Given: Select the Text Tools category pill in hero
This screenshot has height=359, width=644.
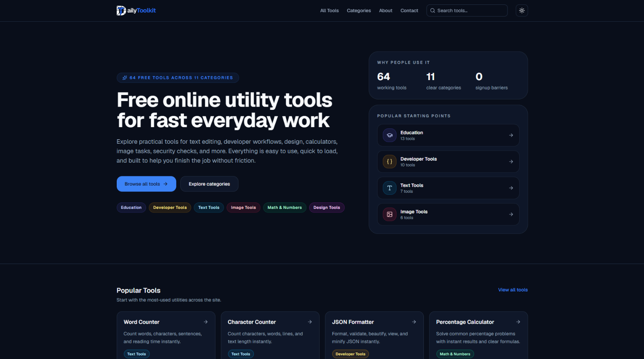Looking at the screenshot, I should 209,208.
